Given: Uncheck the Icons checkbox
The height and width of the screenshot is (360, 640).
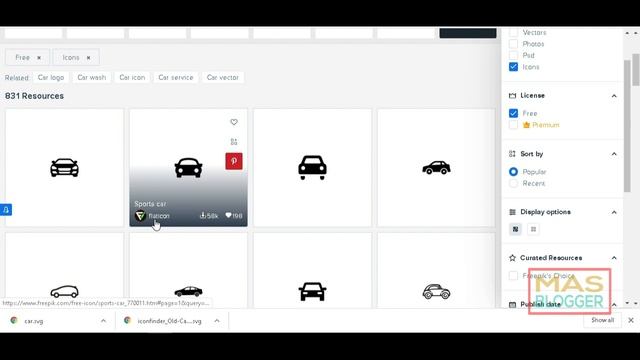Looking at the screenshot, I should (x=513, y=67).
